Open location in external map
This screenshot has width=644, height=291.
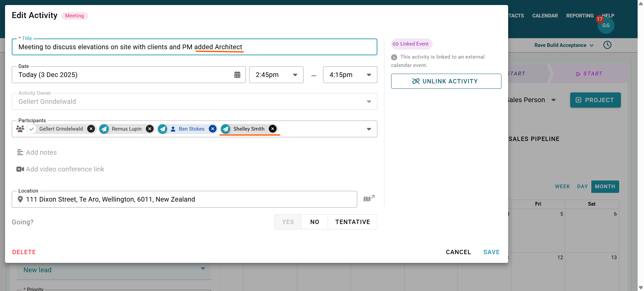coord(369,199)
